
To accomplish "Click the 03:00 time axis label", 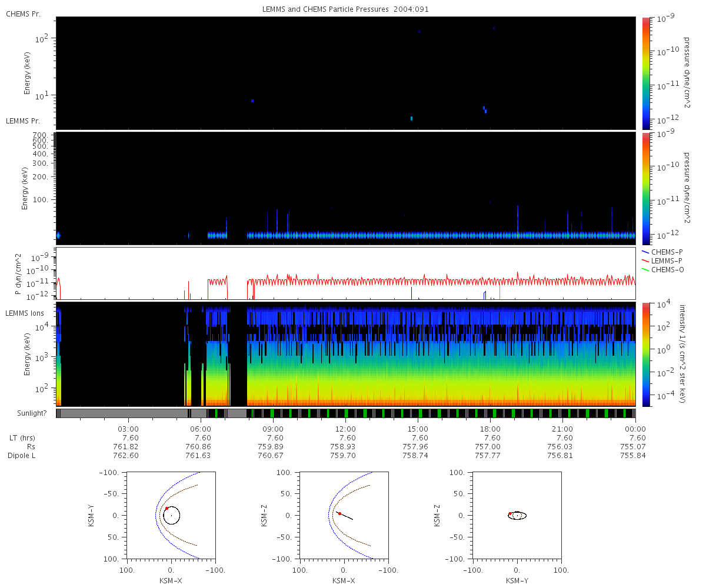I will [128, 429].
